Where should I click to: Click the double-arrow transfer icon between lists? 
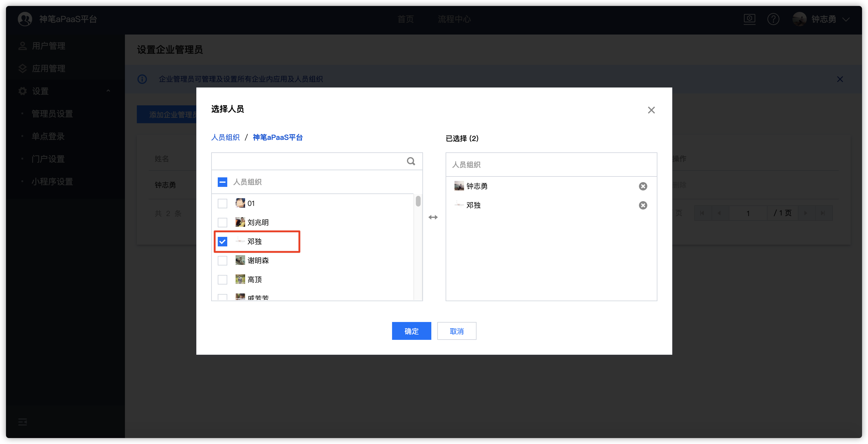pos(433,217)
